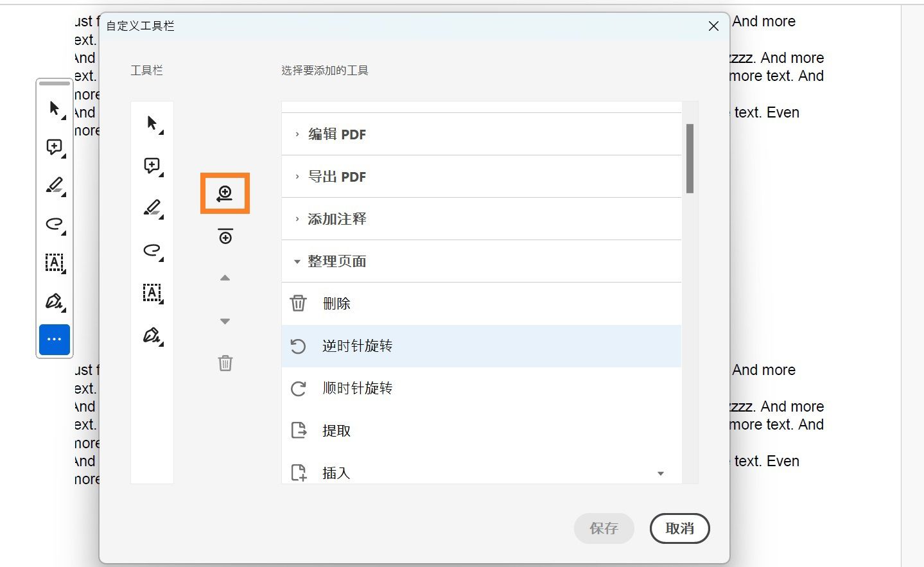The height and width of the screenshot is (567, 924).
Task: Click the move down arrow icon
Action: pyautogui.click(x=225, y=321)
